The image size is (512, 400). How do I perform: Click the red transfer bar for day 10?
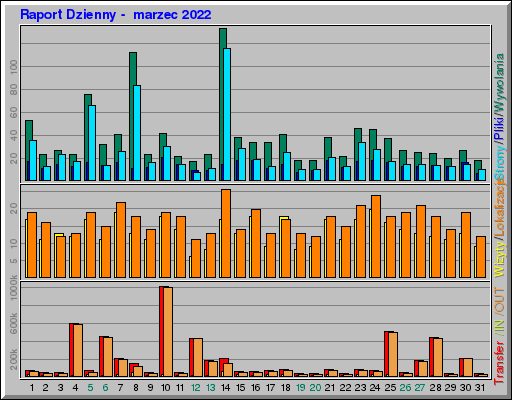[161, 331]
